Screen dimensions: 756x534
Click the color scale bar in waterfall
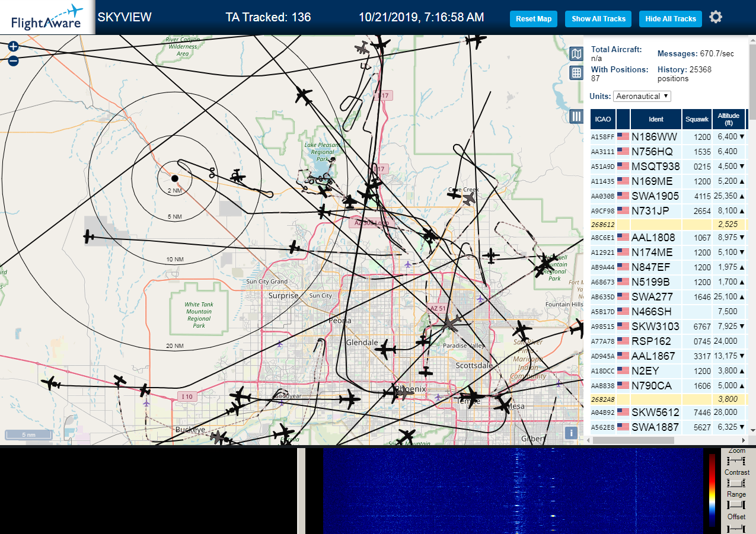click(x=712, y=491)
